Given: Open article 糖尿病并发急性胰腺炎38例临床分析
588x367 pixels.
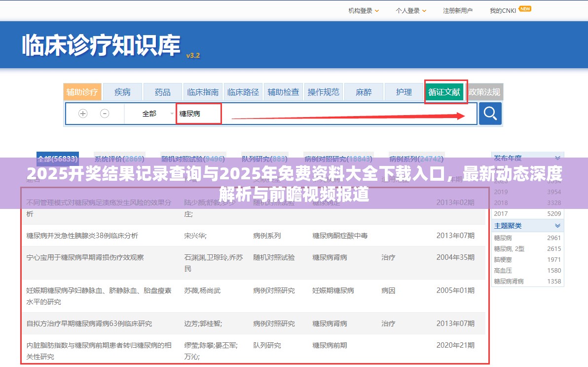Looking at the screenshot, I should (x=82, y=236).
